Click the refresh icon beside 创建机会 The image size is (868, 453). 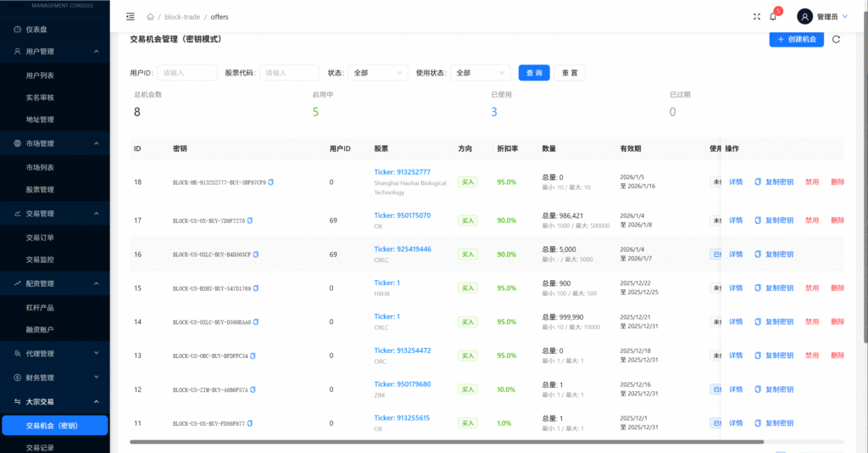[x=837, y=39]
